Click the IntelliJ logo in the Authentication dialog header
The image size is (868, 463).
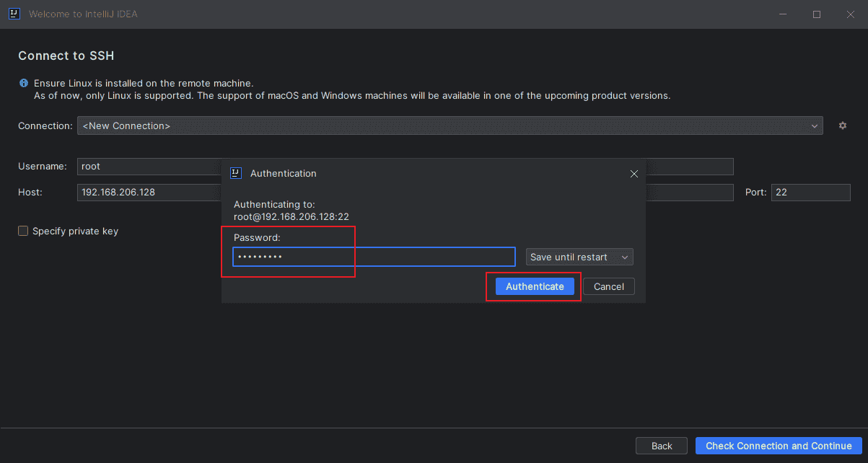pos(235,173)
